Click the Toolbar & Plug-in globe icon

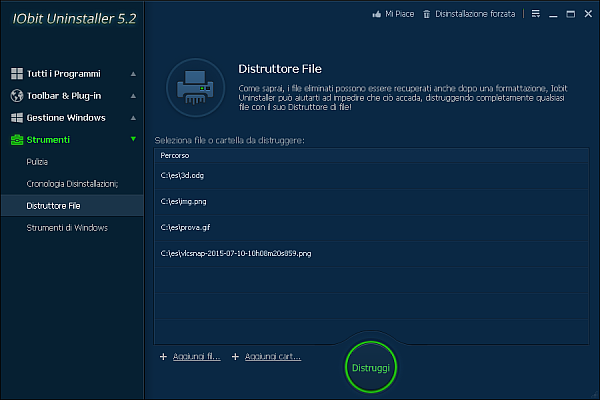(x=17, y=96)
